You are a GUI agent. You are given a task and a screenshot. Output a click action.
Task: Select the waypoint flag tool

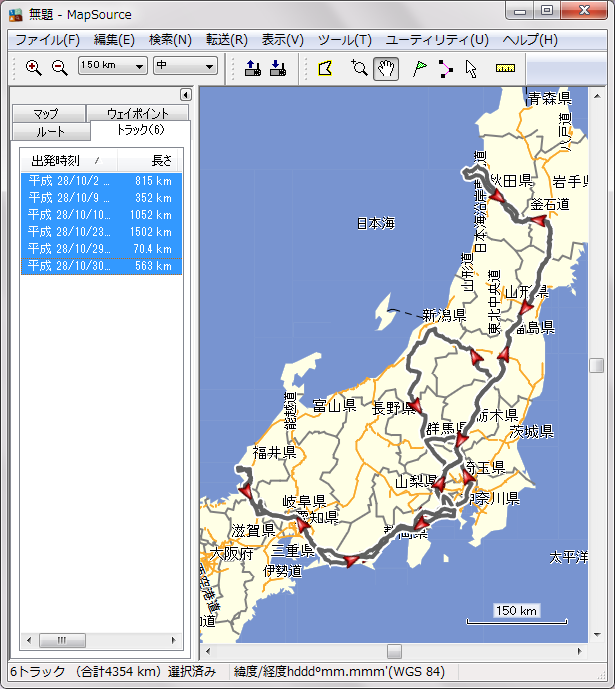point(420,69)
